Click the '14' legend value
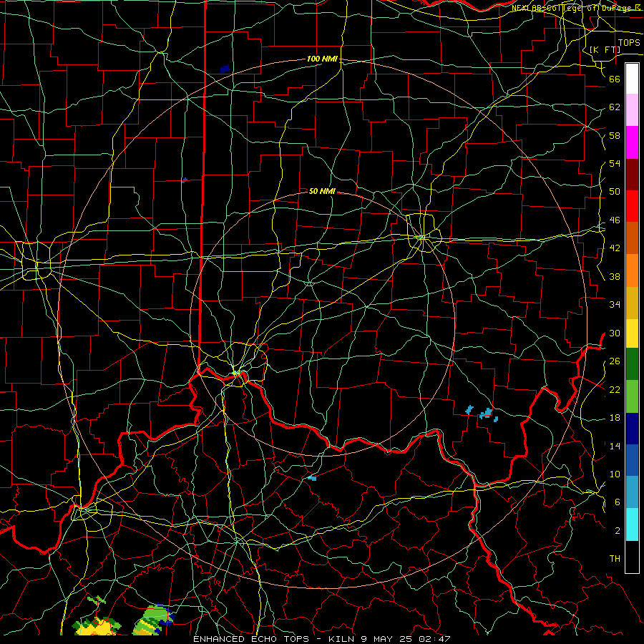Screen dimensions: 644x644 pos(615,446)
